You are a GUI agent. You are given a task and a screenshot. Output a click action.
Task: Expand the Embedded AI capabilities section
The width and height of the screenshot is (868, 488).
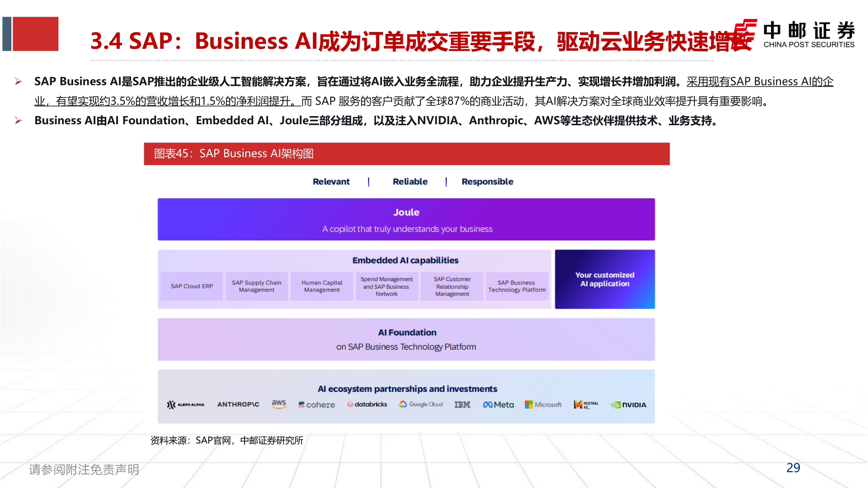[406, 260]
